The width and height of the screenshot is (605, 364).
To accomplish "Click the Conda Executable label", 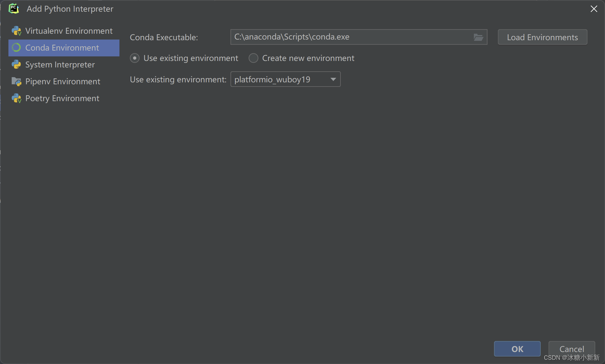I will coord(164,37).
